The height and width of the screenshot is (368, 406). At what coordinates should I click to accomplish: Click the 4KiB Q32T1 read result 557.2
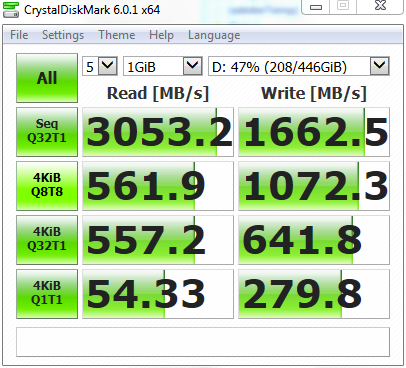[x=158, y=240]
